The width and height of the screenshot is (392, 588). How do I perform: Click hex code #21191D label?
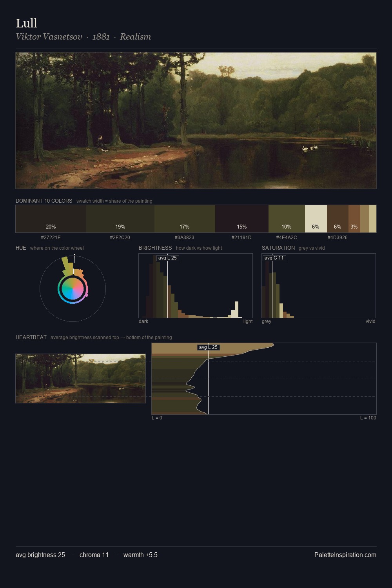[x=241, y=238]
